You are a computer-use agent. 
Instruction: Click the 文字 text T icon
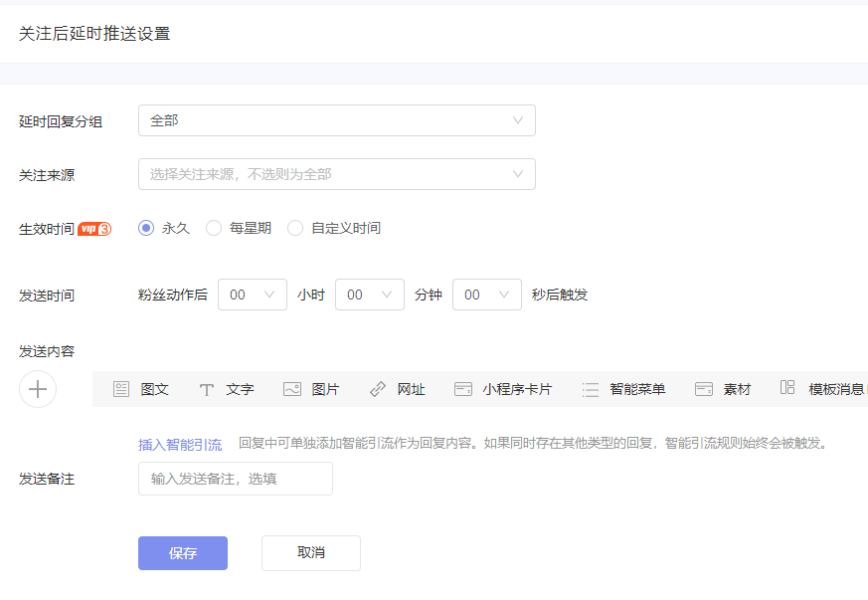[x=207, y=389]
